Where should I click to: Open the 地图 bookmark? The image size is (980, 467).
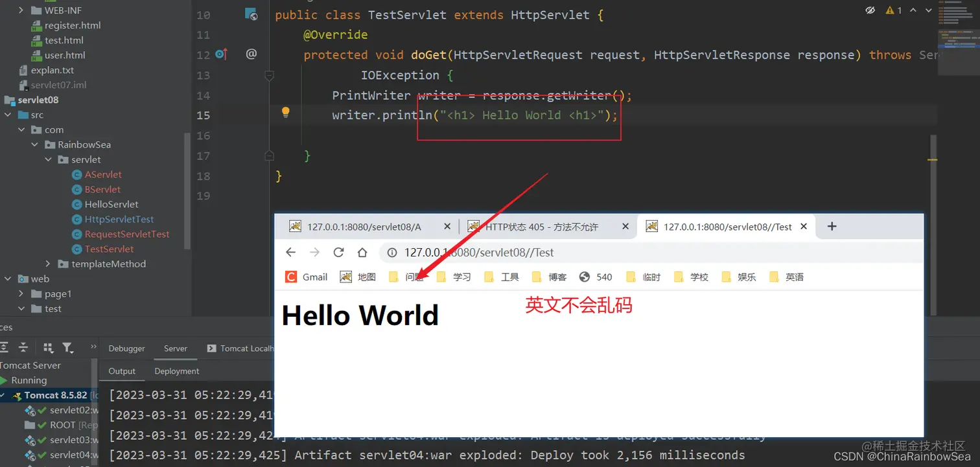click(x=358, y=277)
